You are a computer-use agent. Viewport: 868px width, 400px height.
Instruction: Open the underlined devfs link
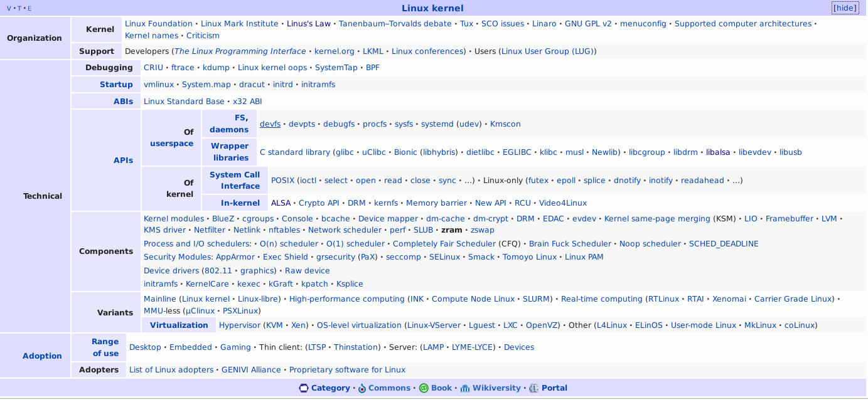click(271, 124)
